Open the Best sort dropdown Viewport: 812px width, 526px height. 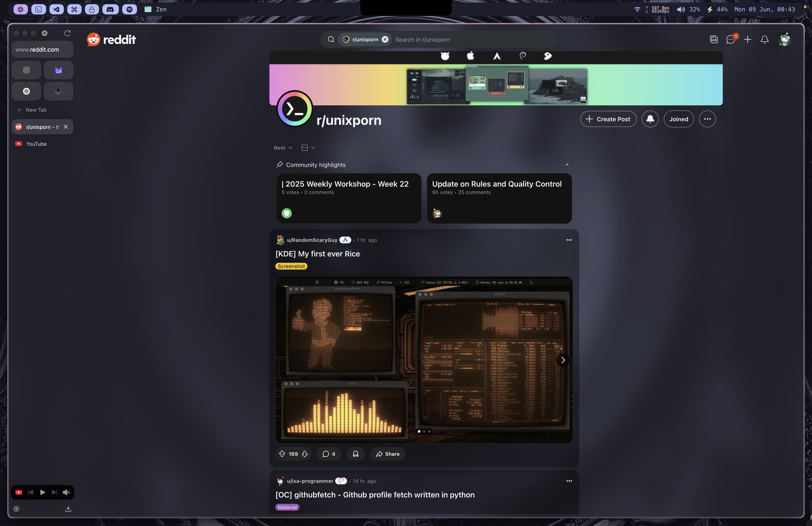(x=283, y=147)
